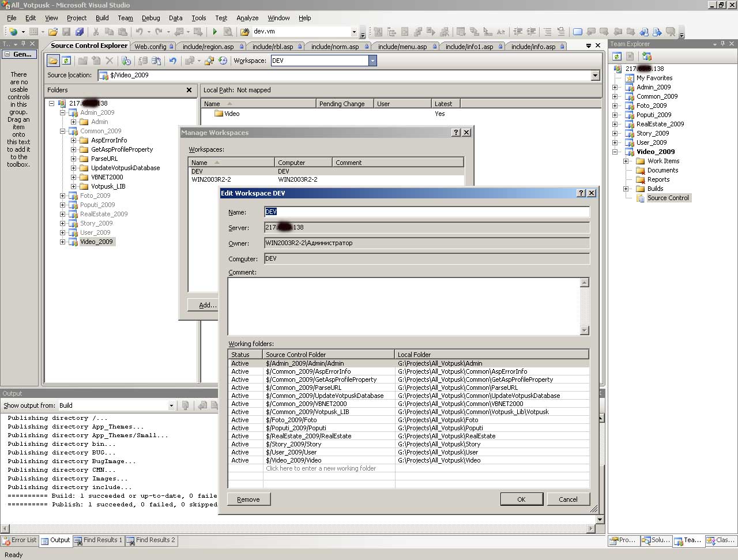
Task: Toggle the Folders pane icon in Source Control Explorer
Action: click(53, 61)
